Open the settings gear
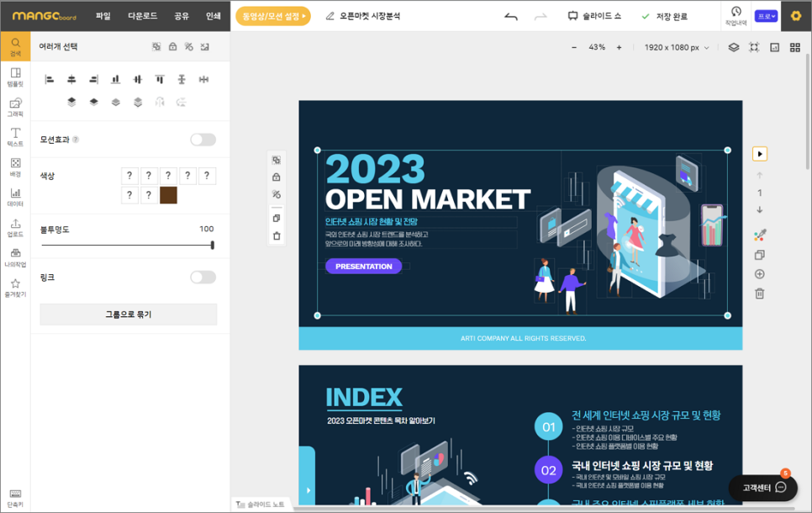Image resolution: width=812 pixels, height=513 pixels. coord(796,16)
